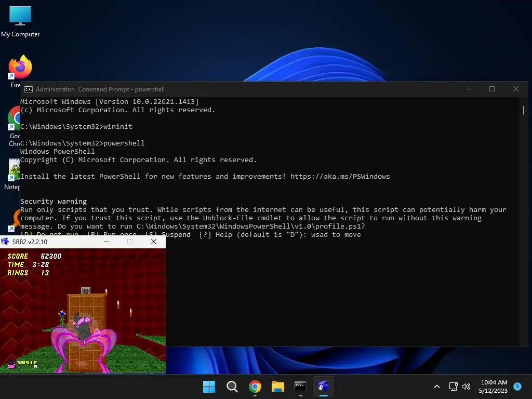Show hidden system tray icons
This screenshot has width=532, height=399.
pos(437,387)
